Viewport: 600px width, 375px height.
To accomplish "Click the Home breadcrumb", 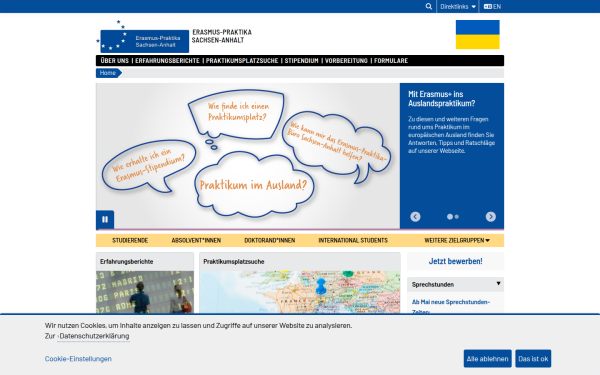I will tap(108, 73).
